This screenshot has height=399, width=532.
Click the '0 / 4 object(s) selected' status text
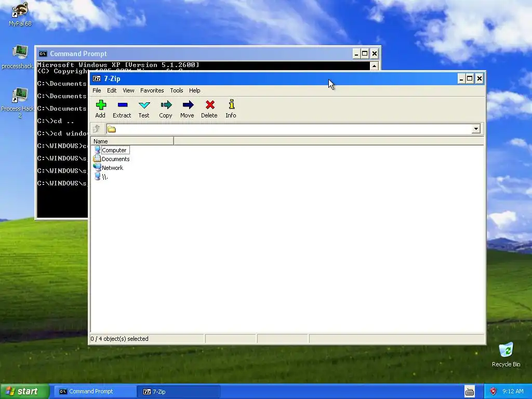tap(119, 339)
